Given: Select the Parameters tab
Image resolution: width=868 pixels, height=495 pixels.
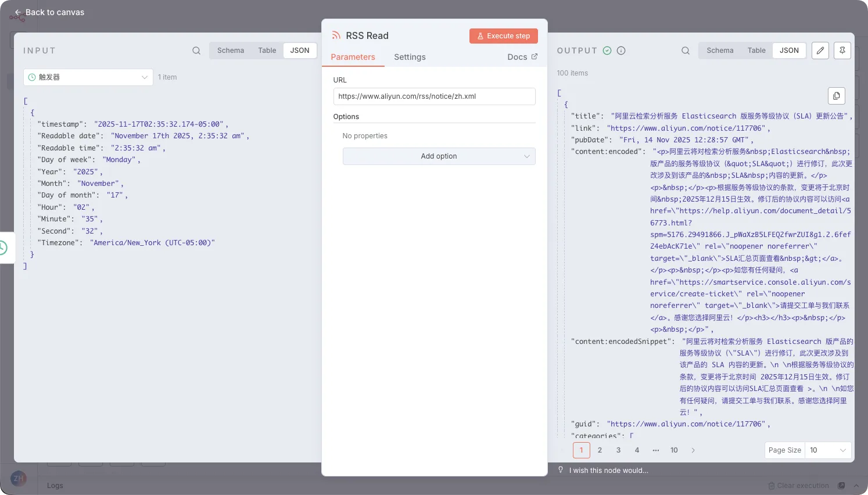Looking at the screenshot, I should [x=353, y=57].
